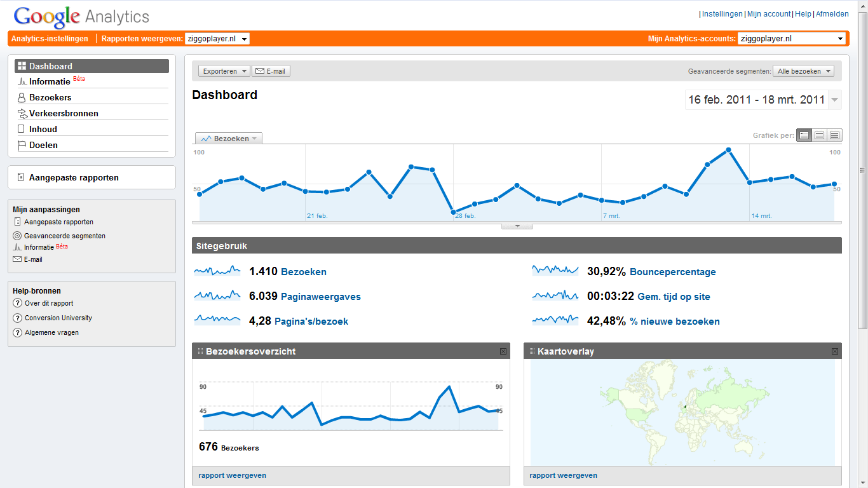This screenshot has width=868, height=488.
Task: Open the Dashboard sidebar item
Action: [92, 66]
